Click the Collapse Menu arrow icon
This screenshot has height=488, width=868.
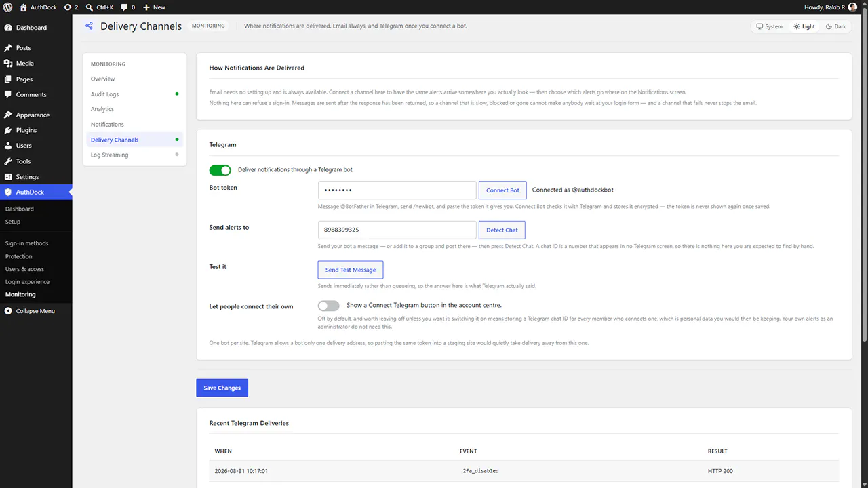(8, 311)
